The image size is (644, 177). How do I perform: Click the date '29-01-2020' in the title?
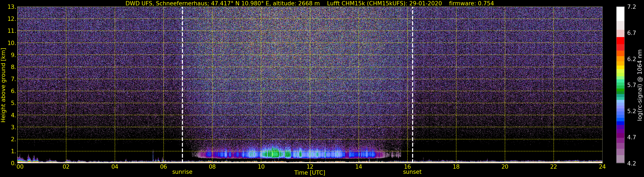[x=426, y=3]
